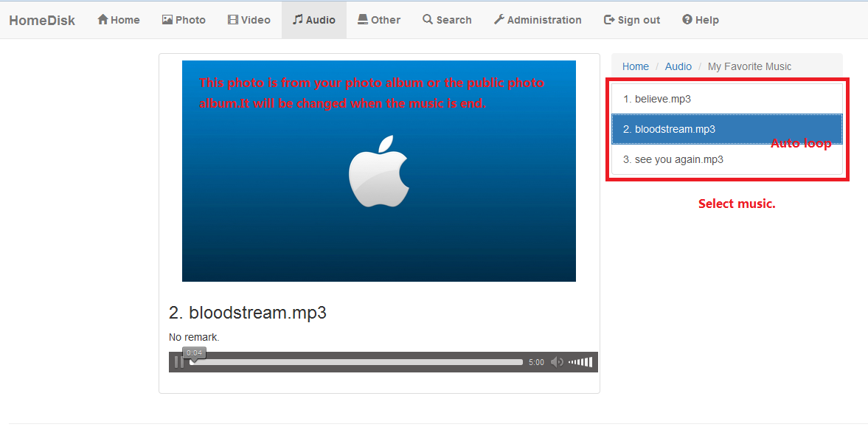This screenshot has height=427, width=868.
Task: Open the Photo section
Action: tap(184, 20)
